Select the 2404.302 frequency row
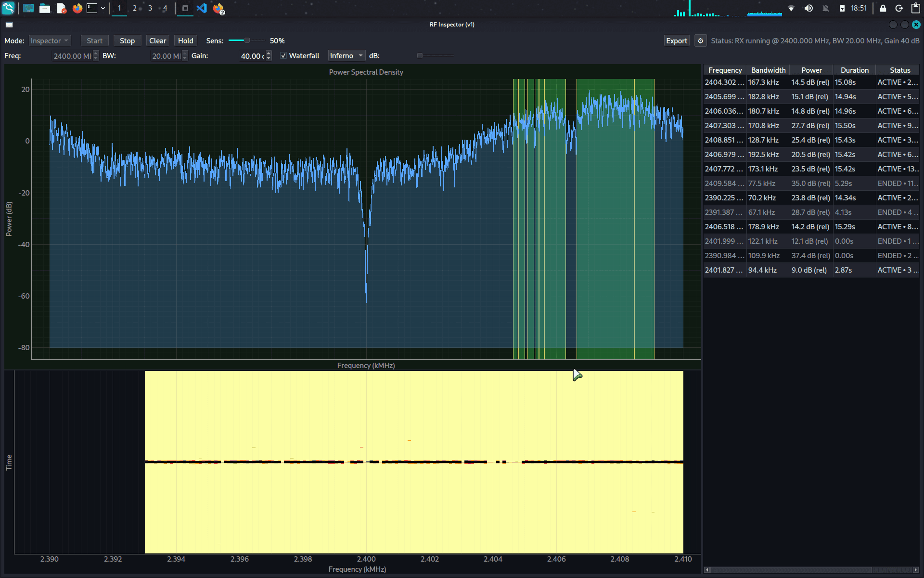This screenshot has height=578, width=924. tap(811, 82)
